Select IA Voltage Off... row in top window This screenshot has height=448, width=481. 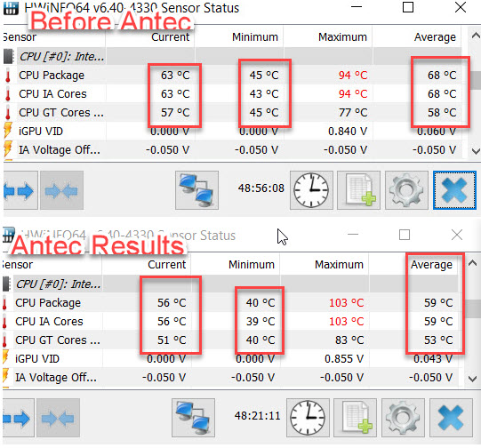click(232, 150)
